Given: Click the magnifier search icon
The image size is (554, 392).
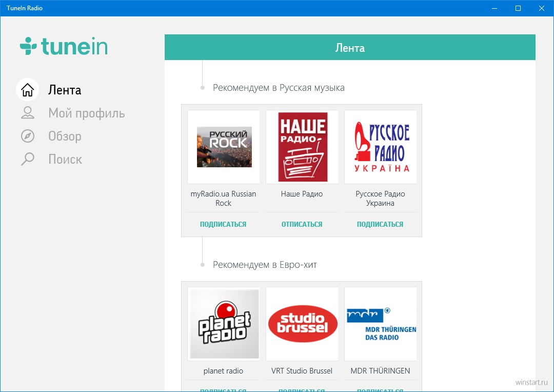Looking at the screenshot, I should (x=28, y=159).
